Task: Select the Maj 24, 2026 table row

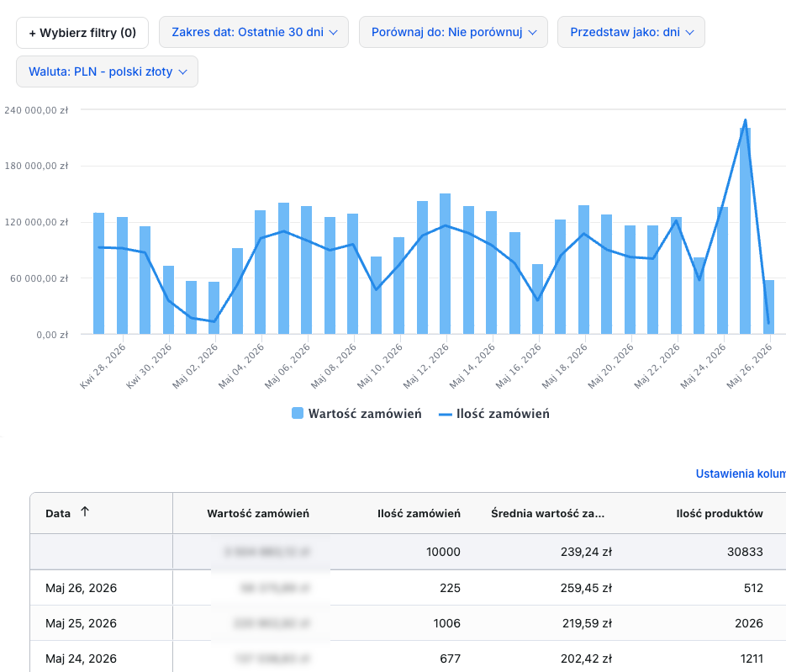Action: click(408, 657)
